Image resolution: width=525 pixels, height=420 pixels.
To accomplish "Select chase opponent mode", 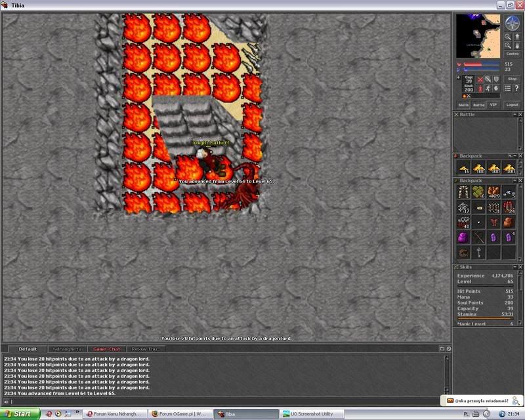I will [x=488, y=89].
